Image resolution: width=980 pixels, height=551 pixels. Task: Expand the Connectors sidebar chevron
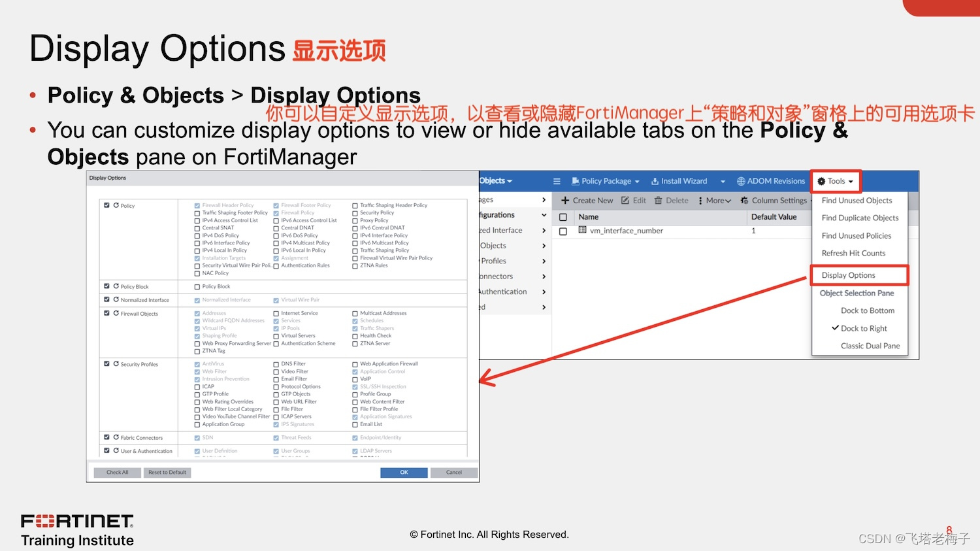click(x=544, y=276)
